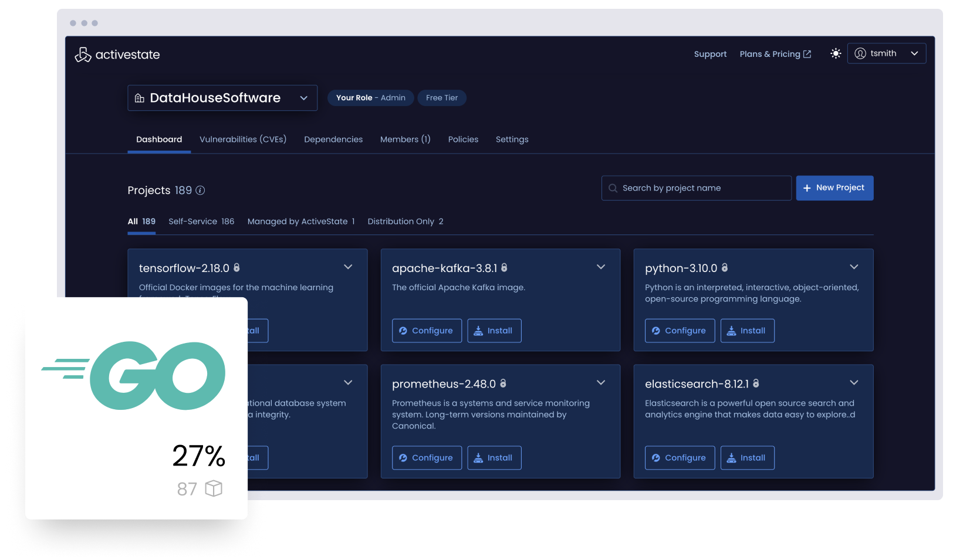Click the package cube icon beside 87
This screenshot has width=980, height=557.
[x=214, y=488]
